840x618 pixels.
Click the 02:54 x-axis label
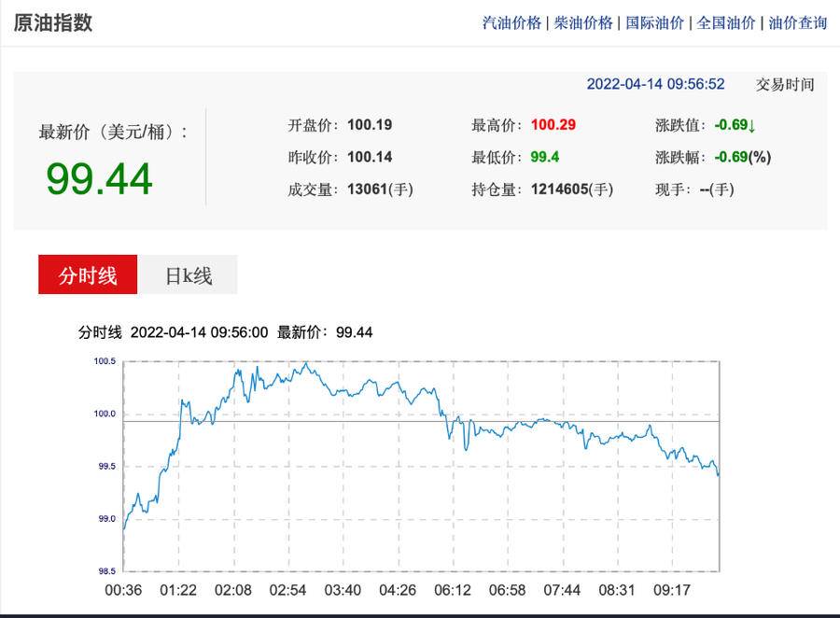(x=287, y=590)
